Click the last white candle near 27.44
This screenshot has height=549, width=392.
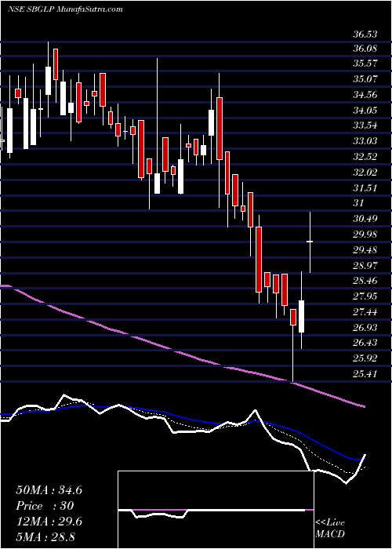click(x=301, y=316)
